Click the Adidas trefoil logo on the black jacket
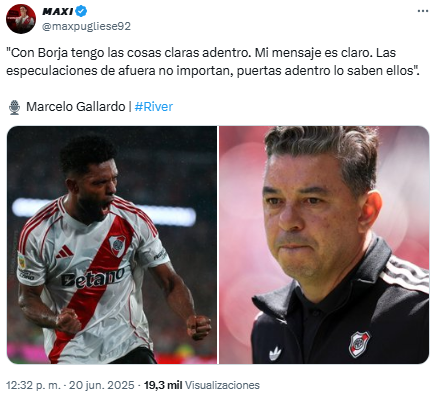The width and height of the screenshot is (441, 403). [x=275, y=354]
